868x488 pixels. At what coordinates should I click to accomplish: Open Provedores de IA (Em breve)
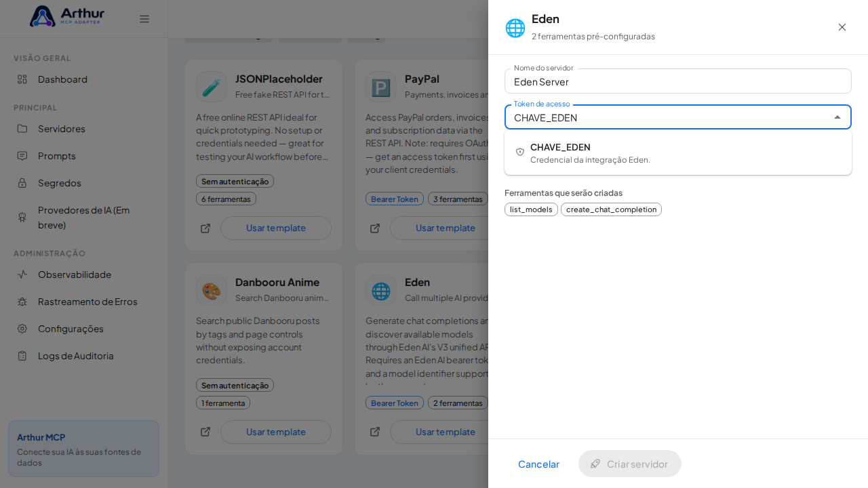pyautogui.click(x=83, y=217)
